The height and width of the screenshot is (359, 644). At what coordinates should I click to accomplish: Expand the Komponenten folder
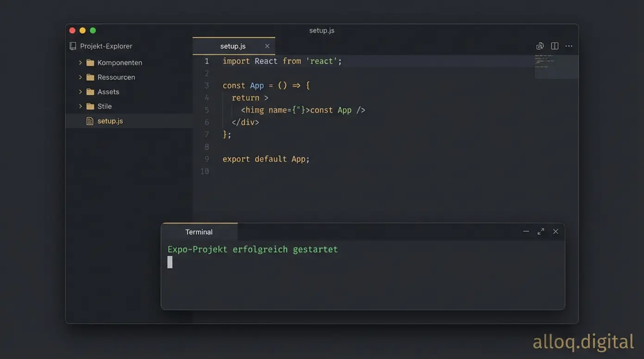click(80, 62)
